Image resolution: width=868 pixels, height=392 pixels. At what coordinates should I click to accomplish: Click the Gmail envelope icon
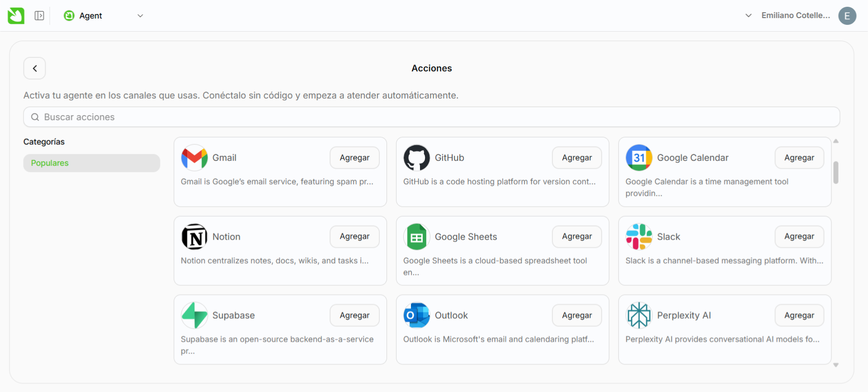click(194, 158)
